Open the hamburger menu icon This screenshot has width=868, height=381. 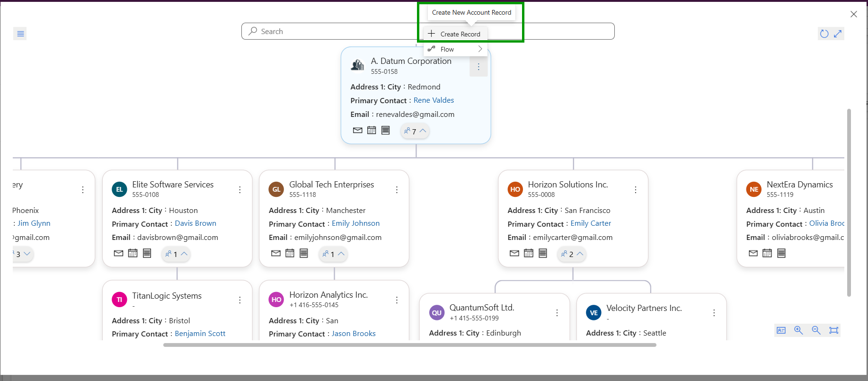point(20,34)
